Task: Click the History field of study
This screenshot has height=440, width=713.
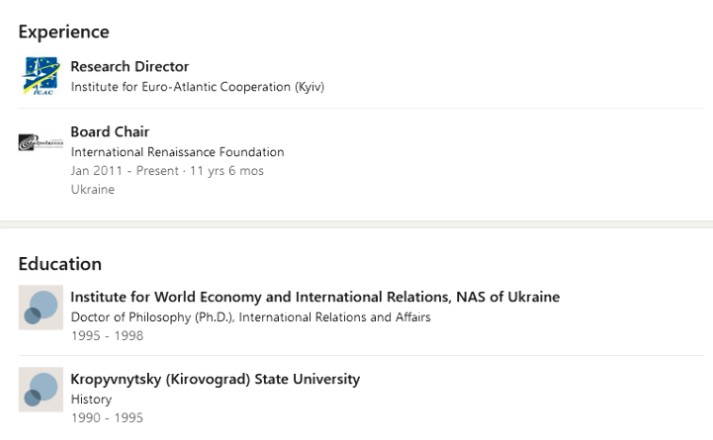Action: point(91,400)
